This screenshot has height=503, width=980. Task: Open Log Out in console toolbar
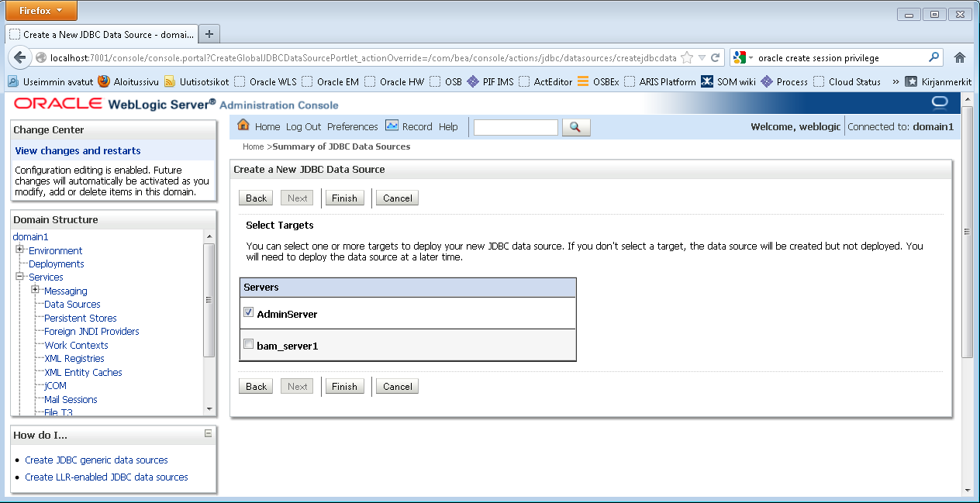coord(303,126)
